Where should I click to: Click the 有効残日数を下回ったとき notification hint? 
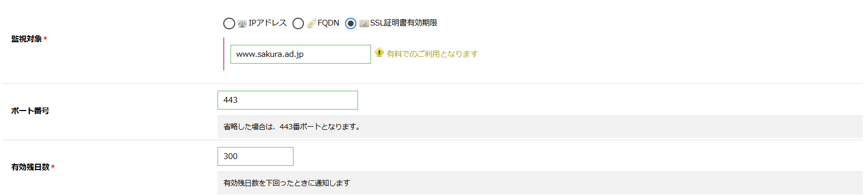[287, 183]
